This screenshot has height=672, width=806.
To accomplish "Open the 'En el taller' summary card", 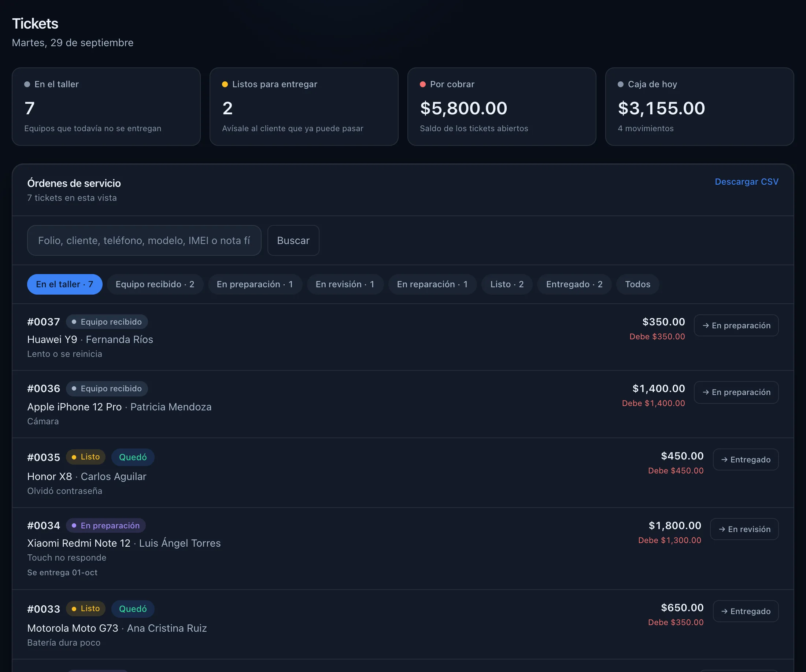I will pyautogui.click(x=106, y=107).
